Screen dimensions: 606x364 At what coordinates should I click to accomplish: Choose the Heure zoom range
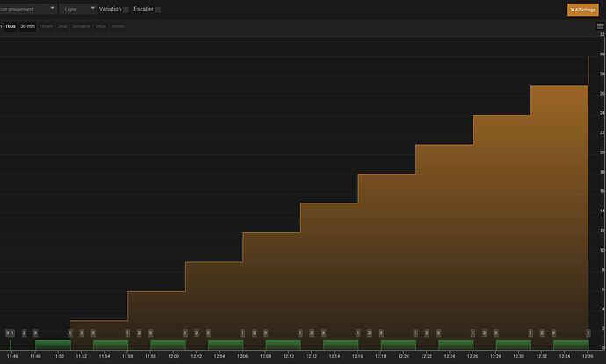tap(46, 26)
